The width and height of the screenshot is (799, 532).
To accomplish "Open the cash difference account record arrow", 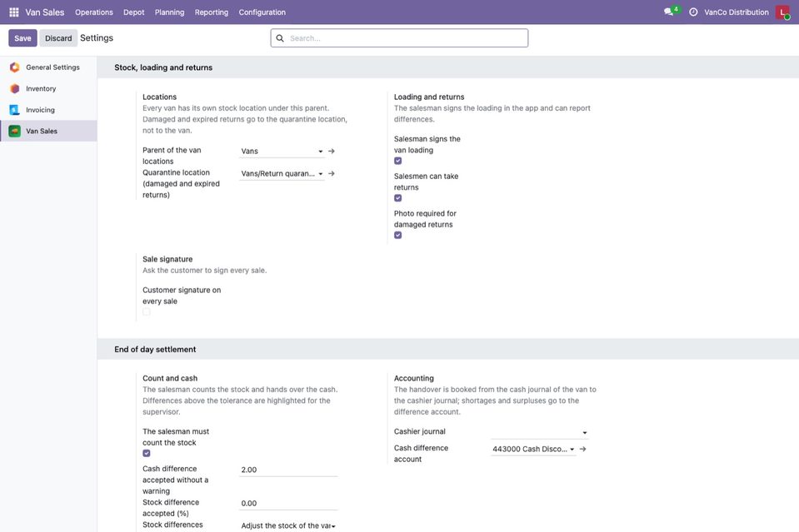I will point(583,449).
